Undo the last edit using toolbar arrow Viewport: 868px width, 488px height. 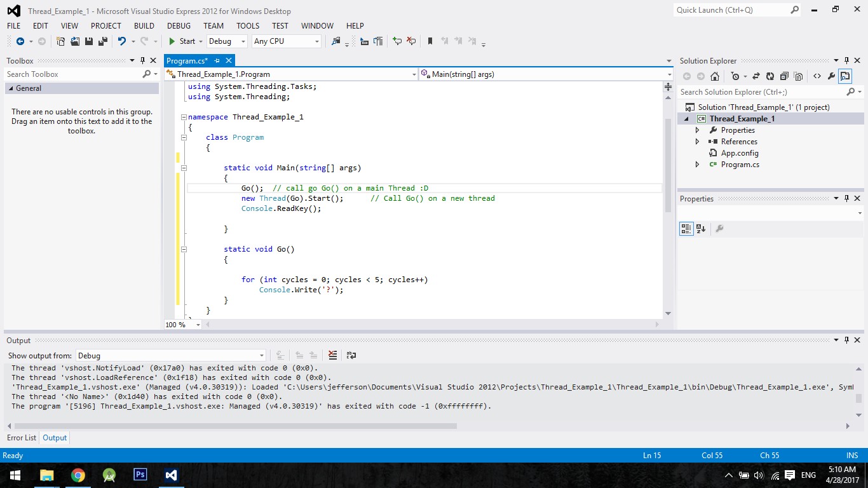121,41
